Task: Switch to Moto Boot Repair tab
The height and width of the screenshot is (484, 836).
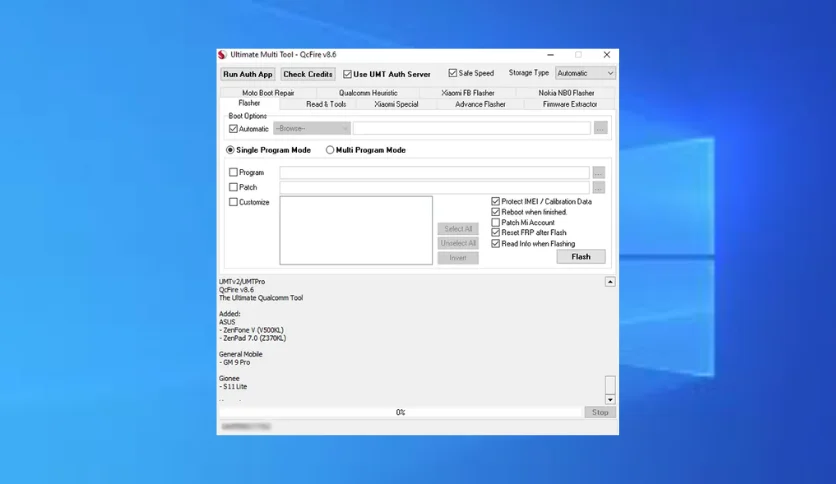Action: coord(268,93)
